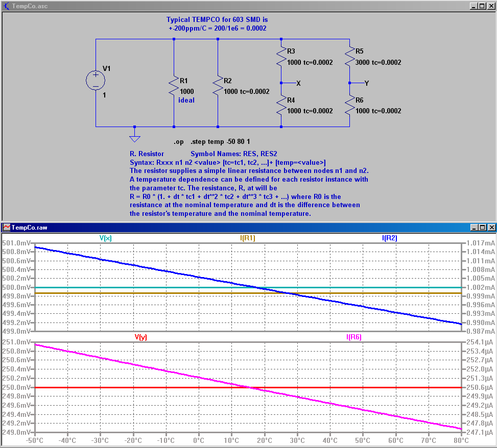Select the R4 resistor symbol
This screenshot has width=497, height=448.
[281, 106]
